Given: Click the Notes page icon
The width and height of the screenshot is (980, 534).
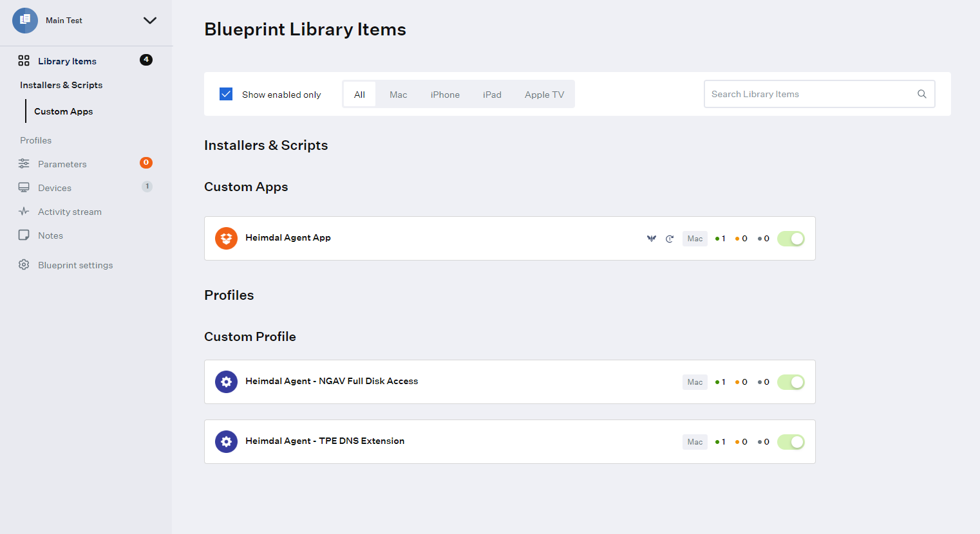Looking at the screenshot, I should click(x=24, y=235).
